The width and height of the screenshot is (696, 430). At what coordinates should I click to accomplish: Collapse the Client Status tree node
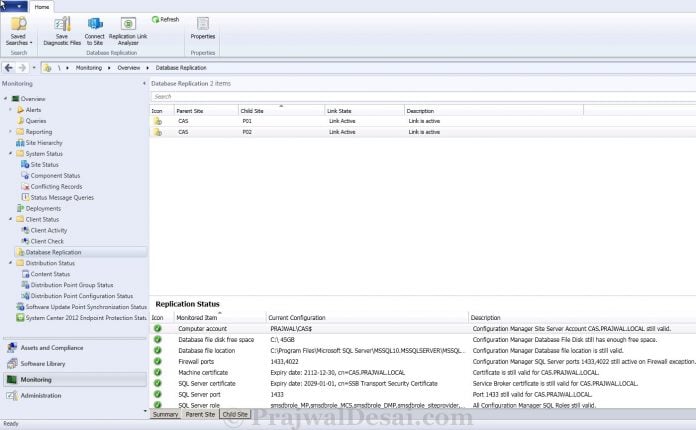(x=11, y=219)
